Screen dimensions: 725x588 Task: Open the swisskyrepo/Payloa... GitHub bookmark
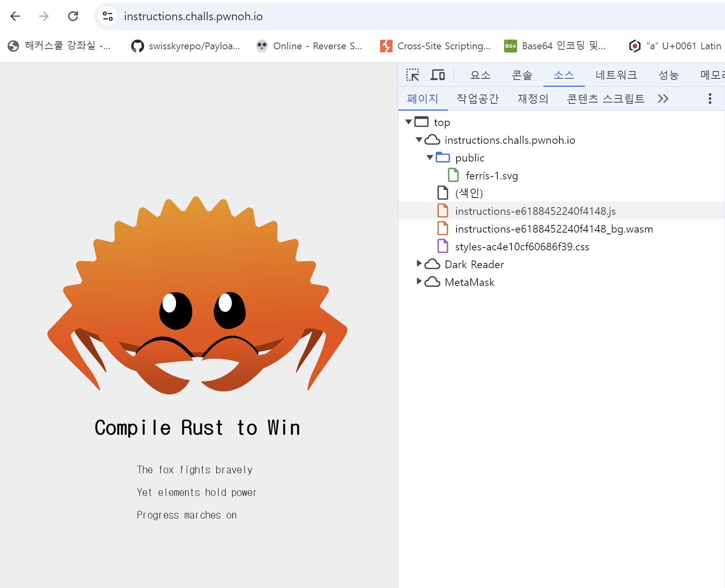tap(186, 46)
